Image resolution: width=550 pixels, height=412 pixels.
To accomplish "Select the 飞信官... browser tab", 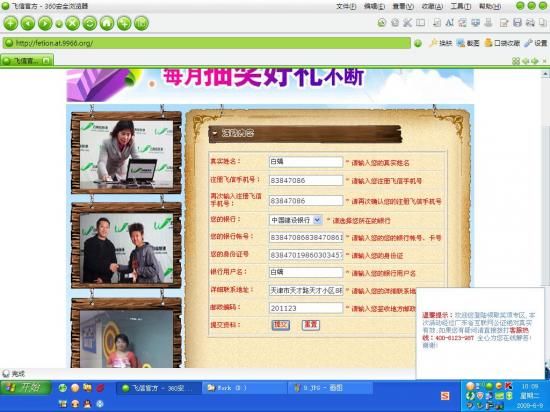I will point(27,61).
